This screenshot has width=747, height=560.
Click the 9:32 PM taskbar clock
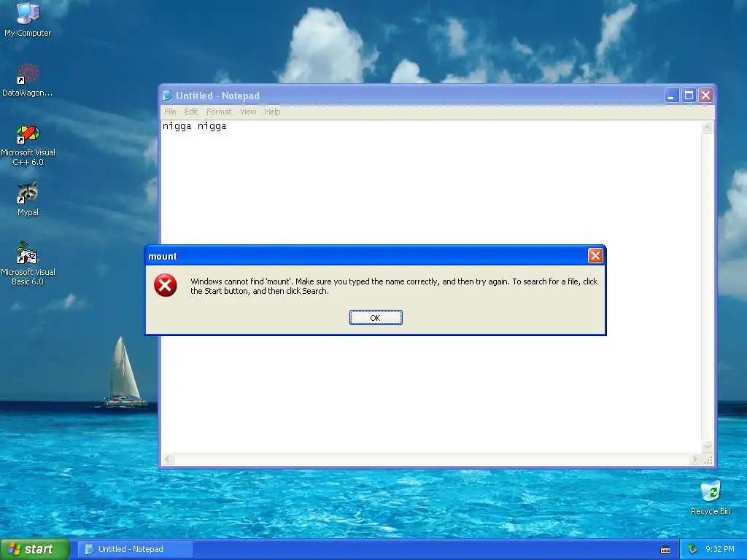[x=719, y=549]
